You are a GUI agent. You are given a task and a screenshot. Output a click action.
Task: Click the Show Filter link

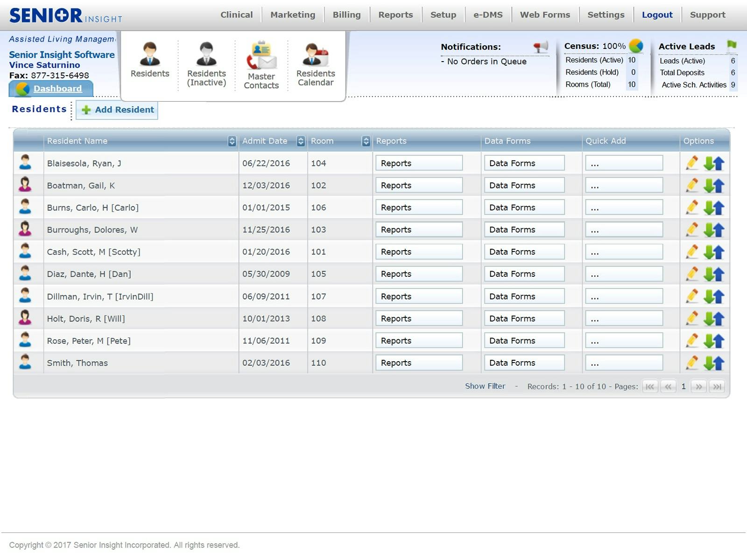coord(485,386)
